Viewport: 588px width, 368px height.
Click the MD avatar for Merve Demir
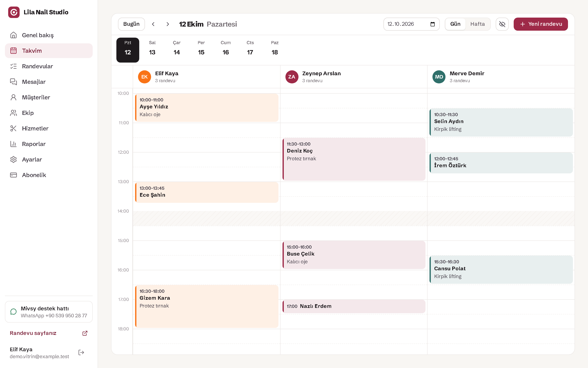(439, 77)
